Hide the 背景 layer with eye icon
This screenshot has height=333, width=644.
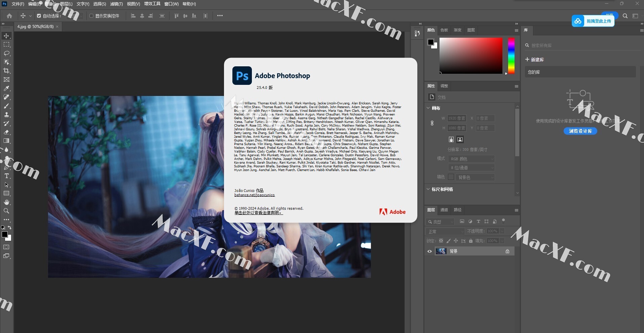(x=429, y=251)
